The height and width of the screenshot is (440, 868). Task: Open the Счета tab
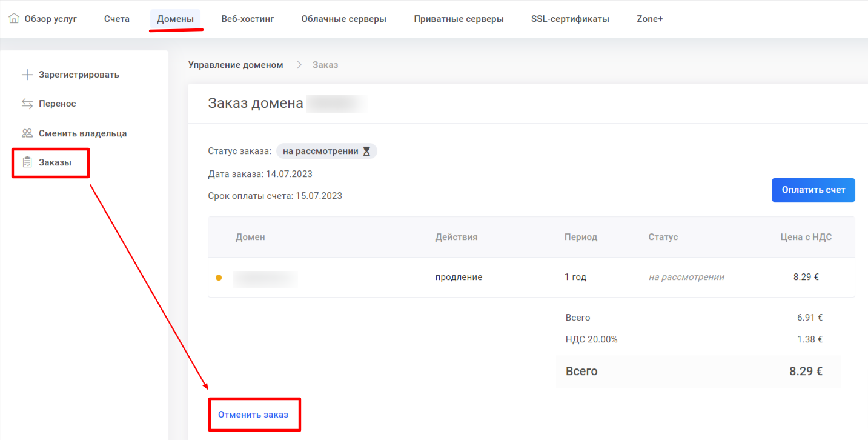tap(117, 19)
